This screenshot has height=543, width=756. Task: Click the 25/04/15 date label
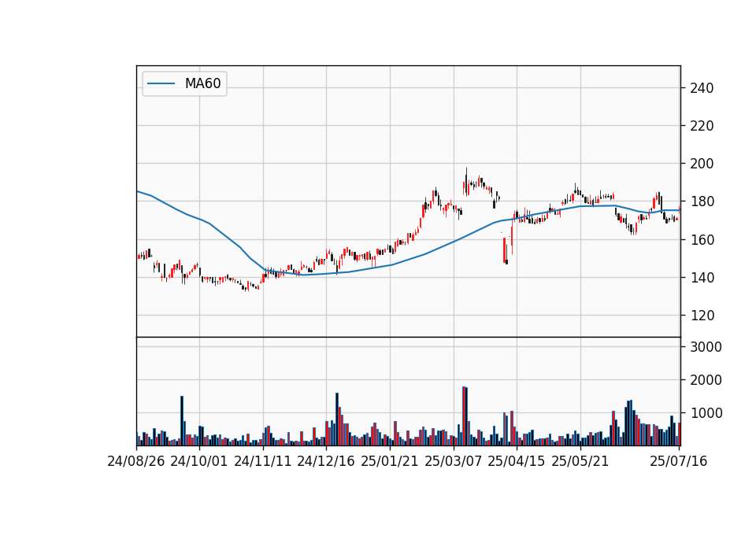click(x=517, y=461)
